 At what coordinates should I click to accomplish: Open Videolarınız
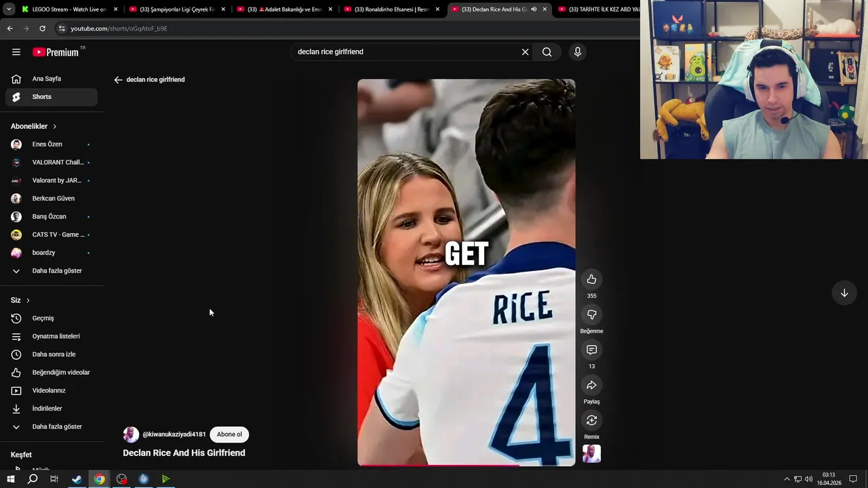click(x=52, y=390)
